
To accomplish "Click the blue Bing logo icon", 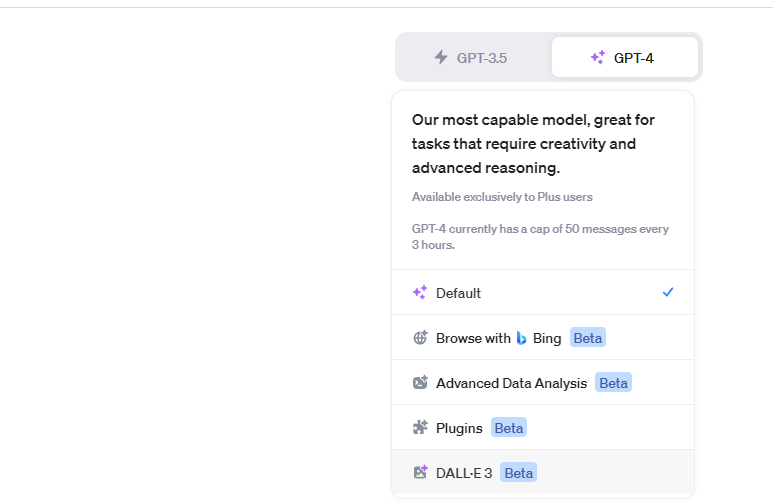I will (x=521, y=338).
